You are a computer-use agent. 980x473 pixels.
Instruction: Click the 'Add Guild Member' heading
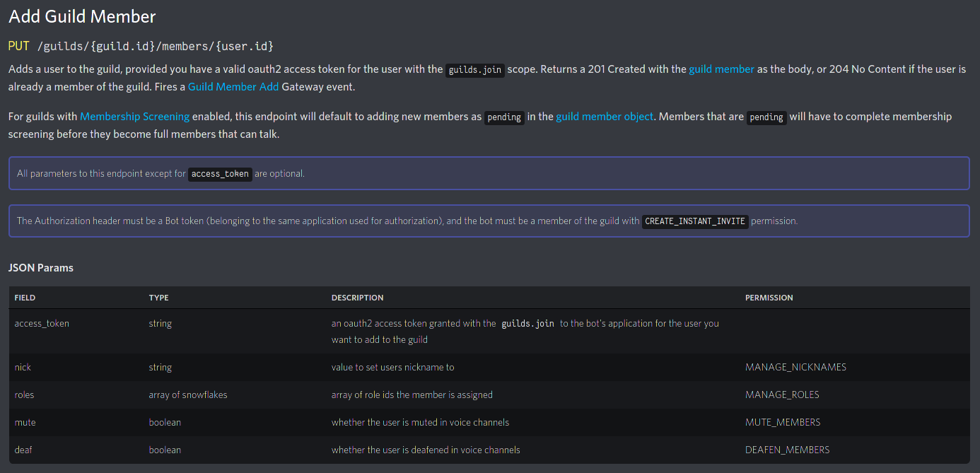[82, 16]
